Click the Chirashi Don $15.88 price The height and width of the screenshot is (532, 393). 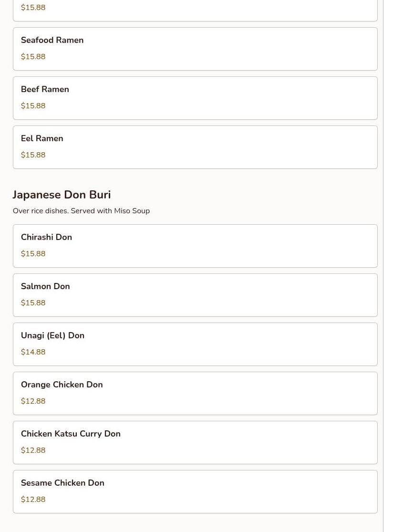point(33,254)
